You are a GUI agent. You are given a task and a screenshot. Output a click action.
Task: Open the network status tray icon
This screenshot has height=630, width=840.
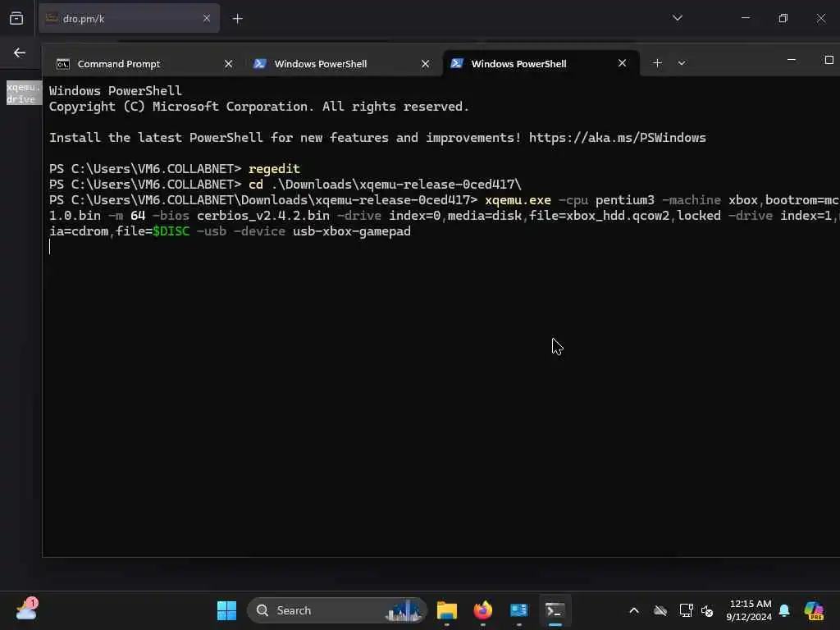[686, 610]
